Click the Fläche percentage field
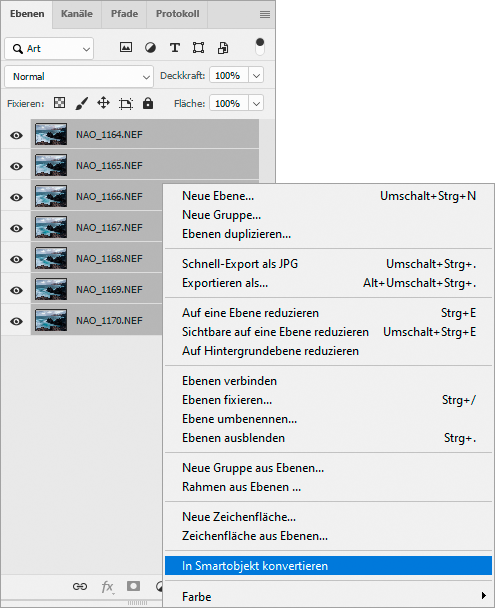 coord(229,104)
